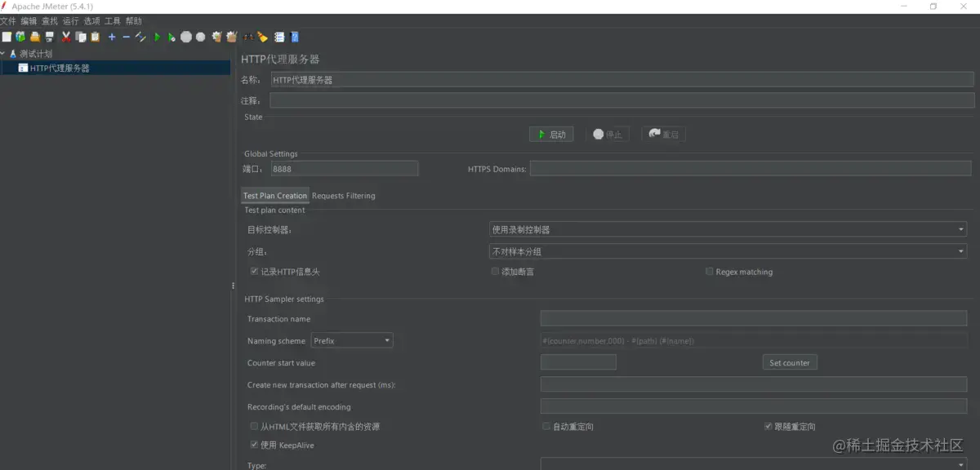Screen dimensions: 980x470
Task: Select HTTP代理服务器 in the tree
Action: (x=60, y=69)
